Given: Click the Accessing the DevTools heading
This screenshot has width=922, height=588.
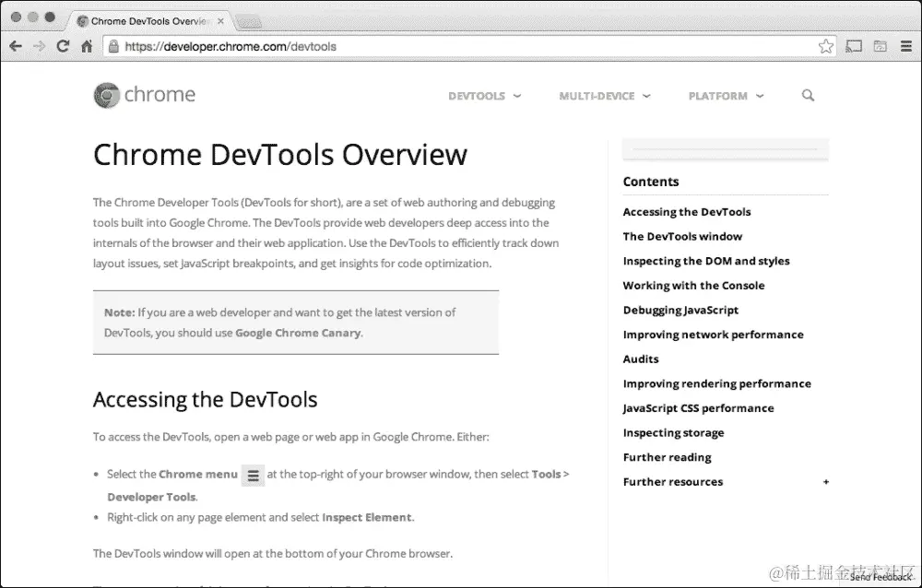Looking at the screenshot, I should [206, 400].
